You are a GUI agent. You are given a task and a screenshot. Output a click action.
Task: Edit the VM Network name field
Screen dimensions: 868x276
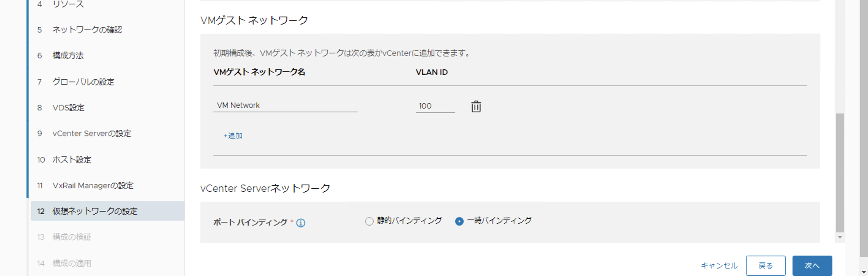pyautogui.click(x=285, y=105)
